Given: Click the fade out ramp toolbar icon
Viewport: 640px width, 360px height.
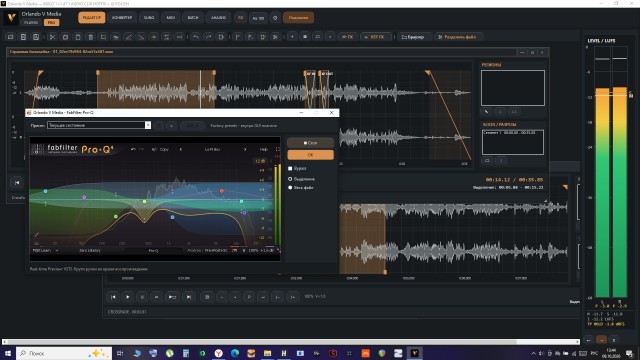Looking at the screenshot, I should click(141, 37).
